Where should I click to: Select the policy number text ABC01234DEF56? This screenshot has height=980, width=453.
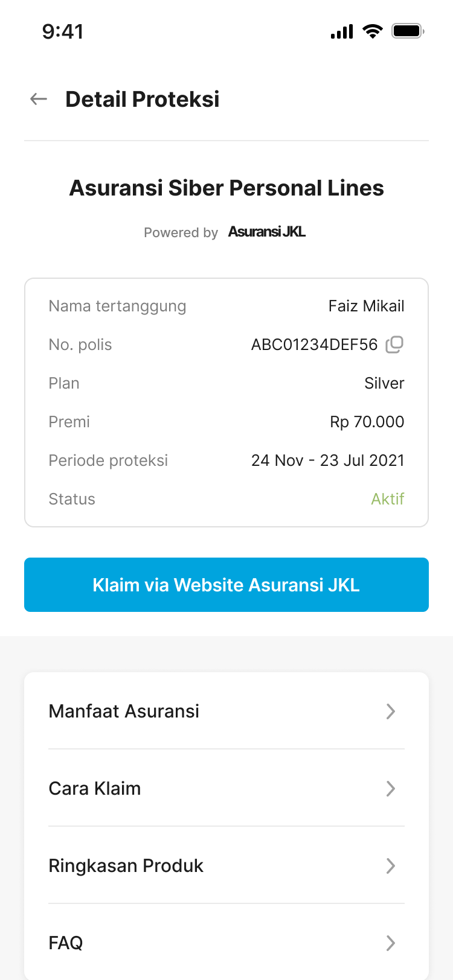(x=314, y=345)
